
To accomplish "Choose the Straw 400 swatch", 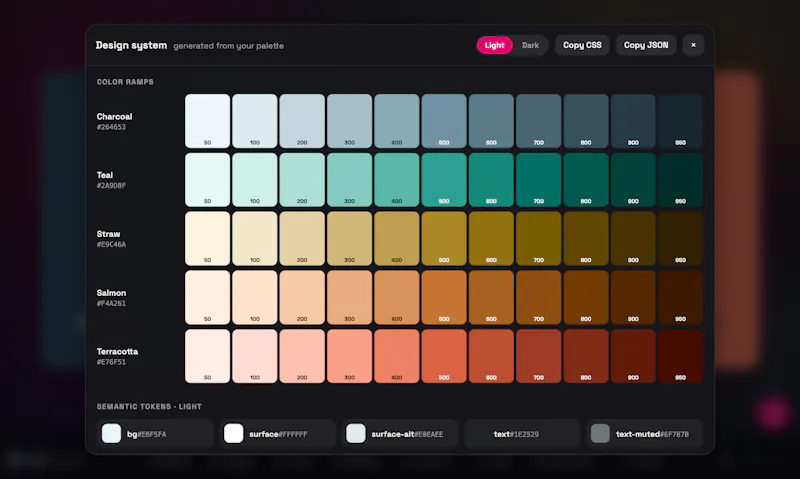I will 396,239.
